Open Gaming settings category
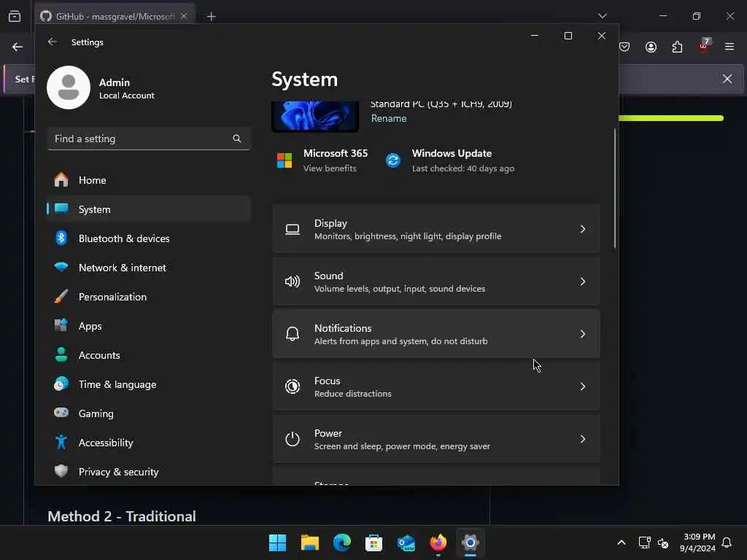This screenshot has width=747, height=560. [149, 413]
